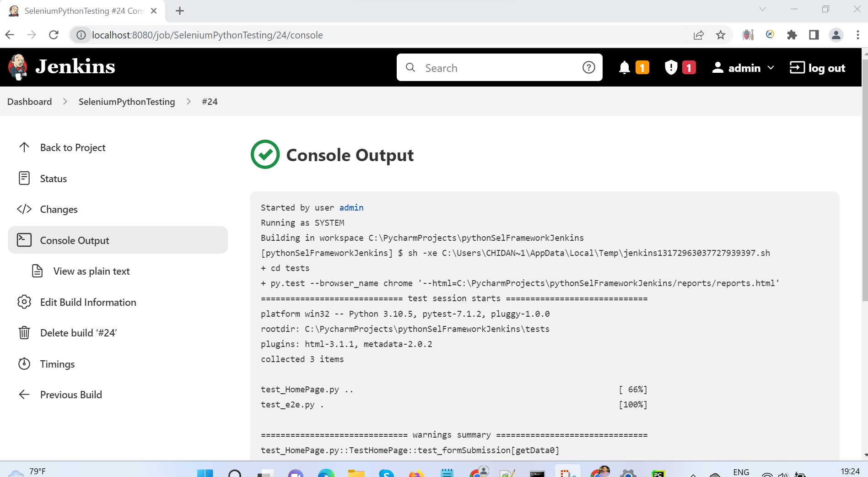Image resolution: width=868 pixels, height=477 pixels.
Task: Click the admin user profile link
Action: pos(736,68)
